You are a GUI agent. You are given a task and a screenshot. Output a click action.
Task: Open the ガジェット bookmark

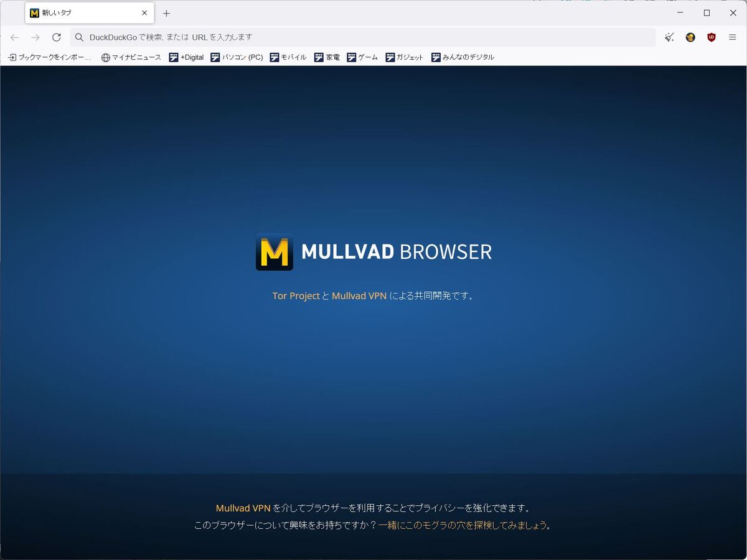[x=405, y=57]
